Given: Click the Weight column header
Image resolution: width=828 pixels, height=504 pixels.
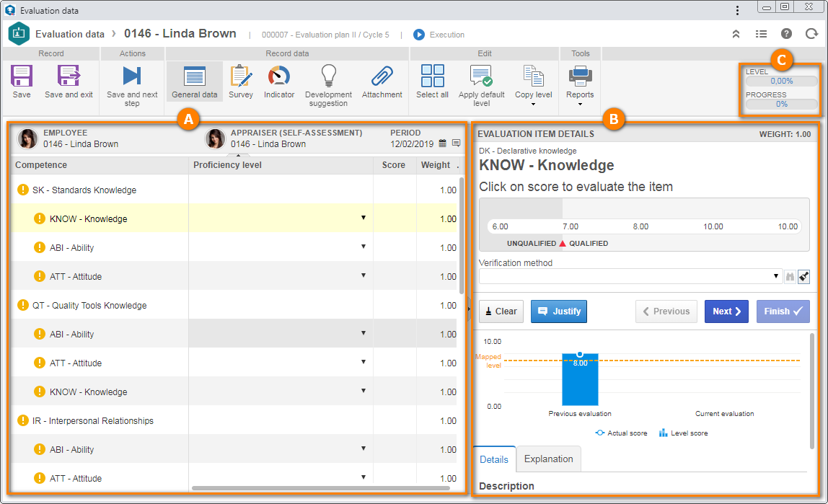Looking at the screenshot, I should 436,164.
